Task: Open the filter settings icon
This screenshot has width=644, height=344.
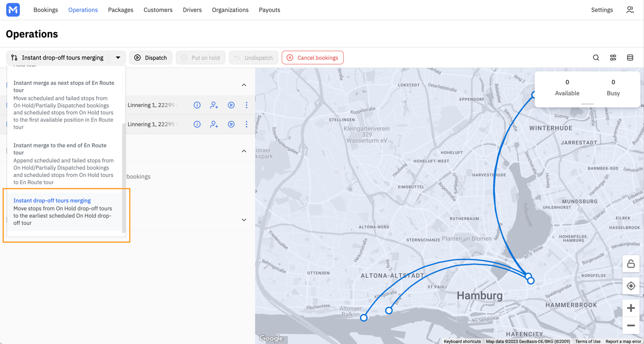Action: point(613,58)
